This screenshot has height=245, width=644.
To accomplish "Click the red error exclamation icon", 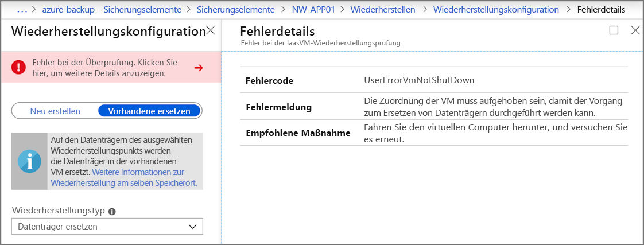I will pyautogui.click(x=18, y=67).
